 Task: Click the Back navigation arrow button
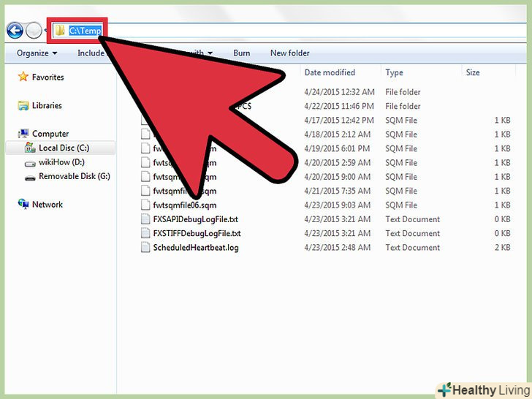click(15, 31)
